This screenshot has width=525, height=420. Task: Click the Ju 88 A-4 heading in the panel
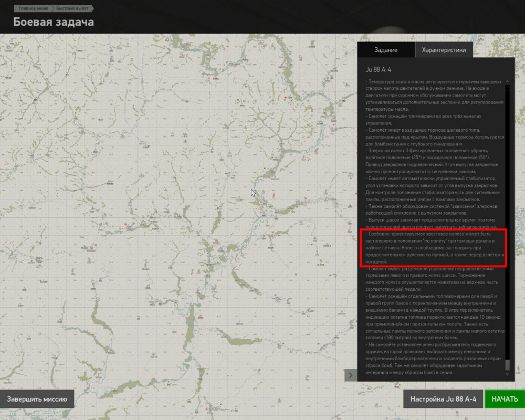click(378, 70)
